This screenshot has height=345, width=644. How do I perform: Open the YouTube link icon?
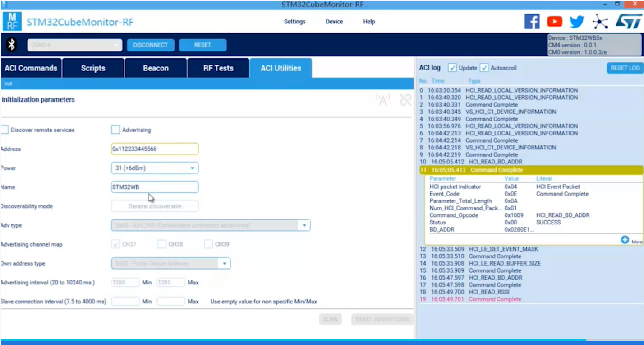(555, 21)
